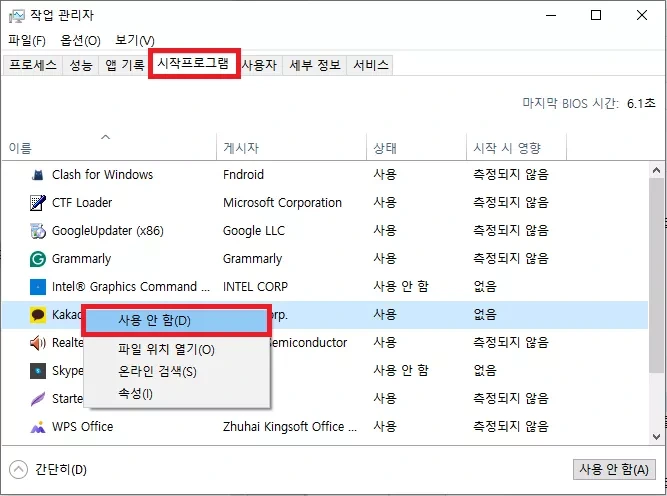Select the Clash for Windows row name
This screenshot has width=667, height=496.
(x=103, y=174)
